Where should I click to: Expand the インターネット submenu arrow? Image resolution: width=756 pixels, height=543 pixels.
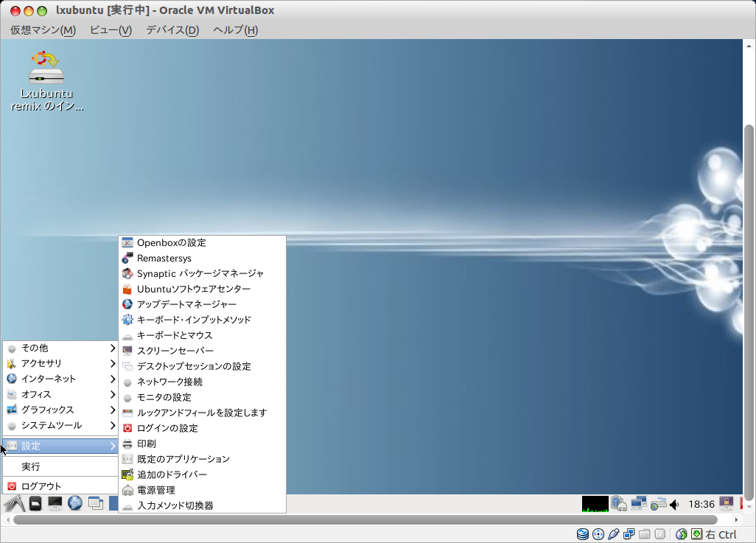point(112,379)
